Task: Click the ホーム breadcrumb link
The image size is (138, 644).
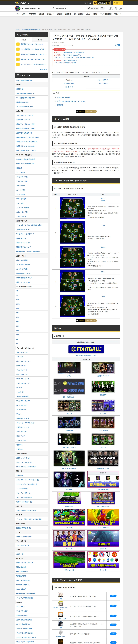Action: coord(18,30)
